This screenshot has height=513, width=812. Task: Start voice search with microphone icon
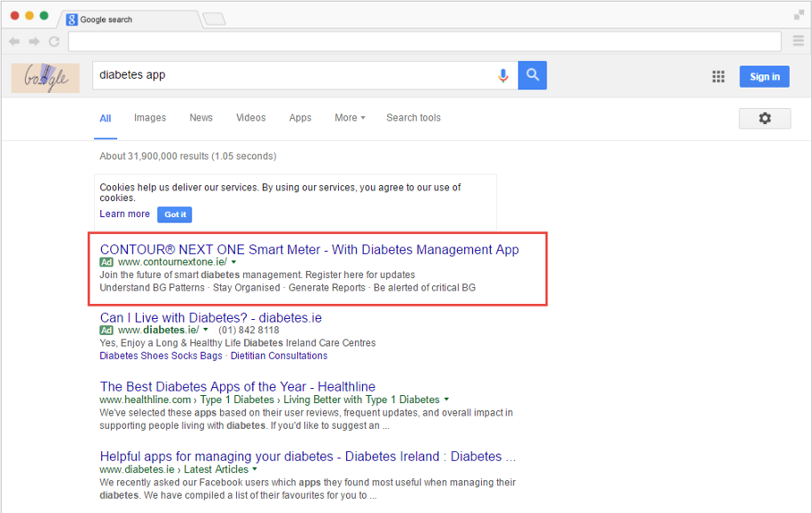tap(503, 76)
